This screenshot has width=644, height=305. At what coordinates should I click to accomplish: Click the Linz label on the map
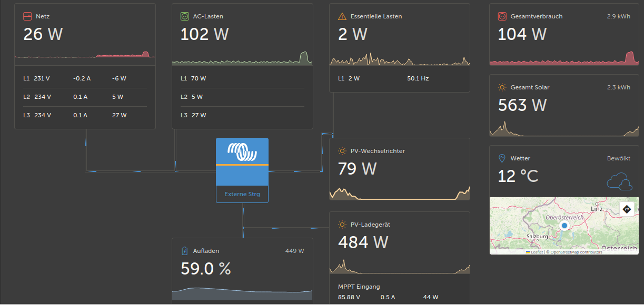(597, 209)
